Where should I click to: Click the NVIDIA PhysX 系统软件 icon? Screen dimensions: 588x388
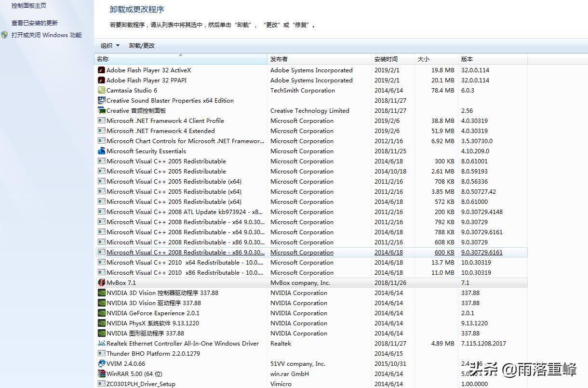coord(101,323)
